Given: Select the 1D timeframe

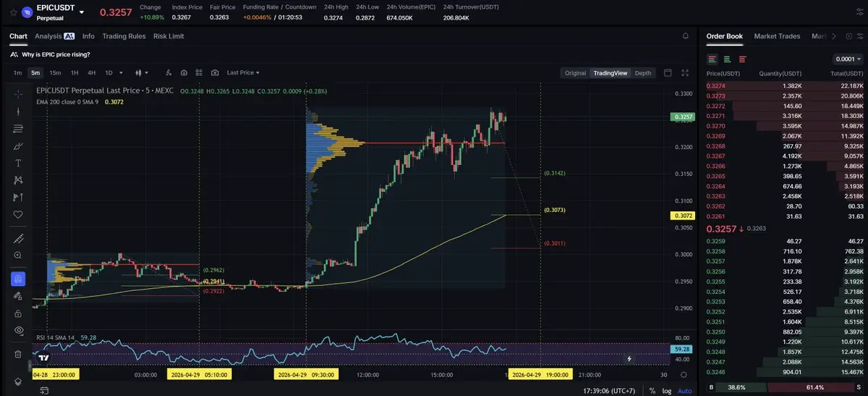Looking at the screenshot, I should click(x=109, y=72).
